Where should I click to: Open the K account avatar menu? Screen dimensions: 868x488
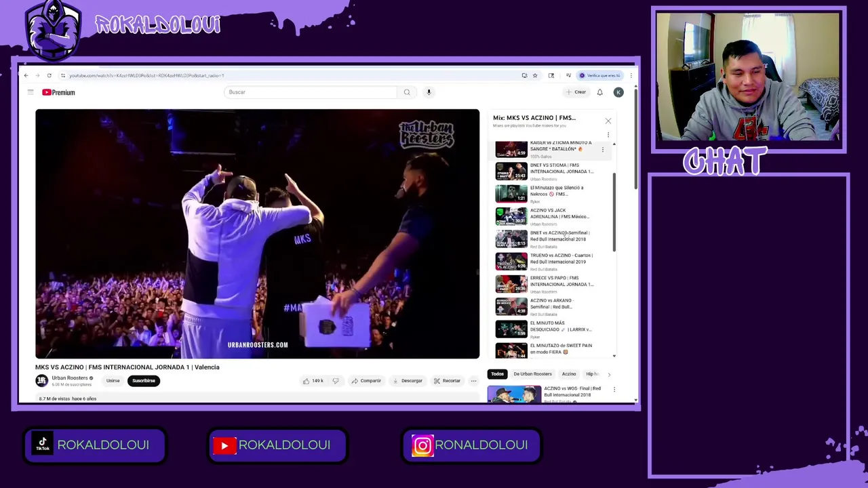pyautogui.click(x=618, y=92)
